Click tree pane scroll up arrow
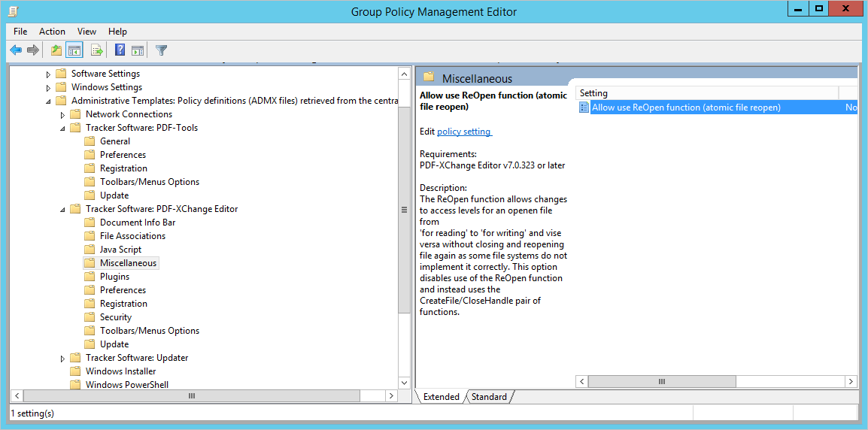Viewport: 868px width, 430px height. pyautogui.click(x=404, y=74)
